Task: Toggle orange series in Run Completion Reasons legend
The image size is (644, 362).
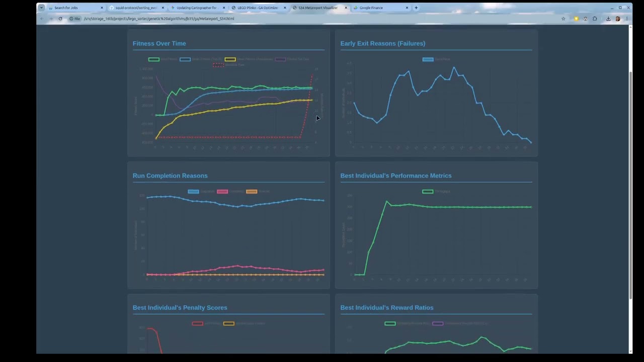Action: tap(252, 192)
